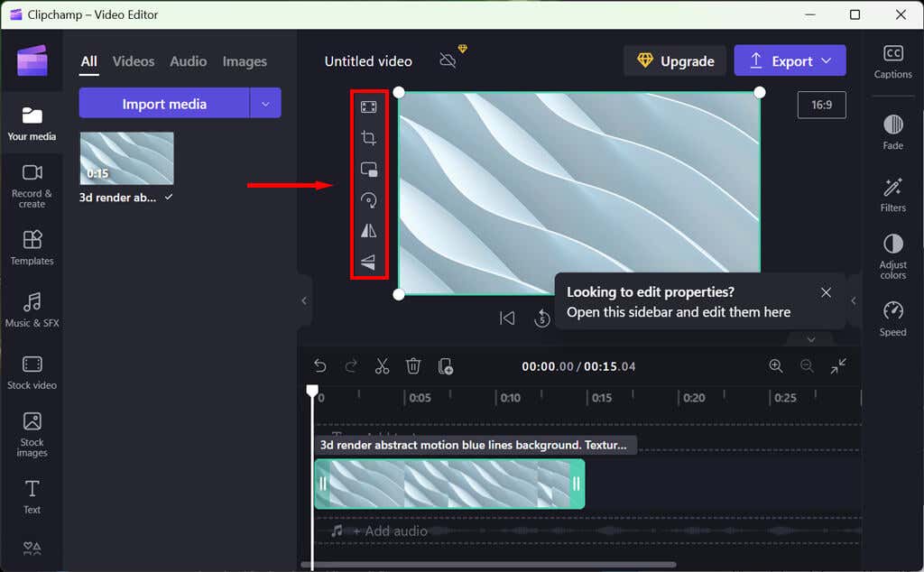Duplicate the clip on the timeline

446,365
